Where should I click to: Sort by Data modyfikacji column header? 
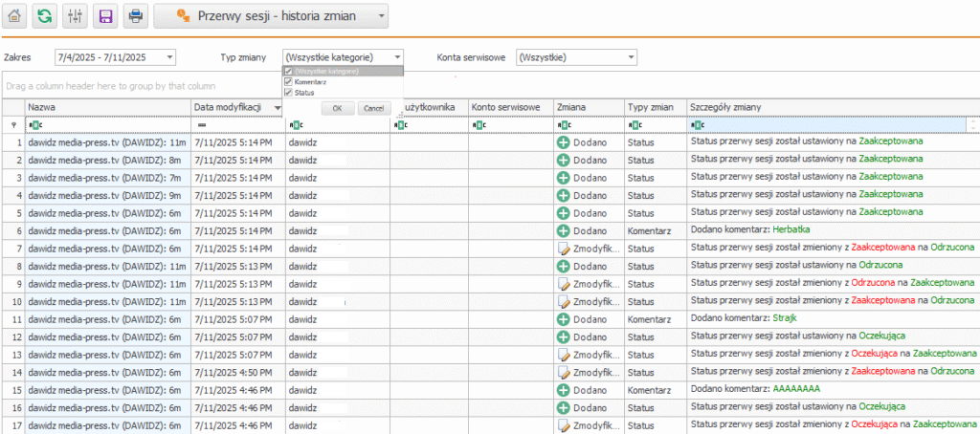click(230, 108)
